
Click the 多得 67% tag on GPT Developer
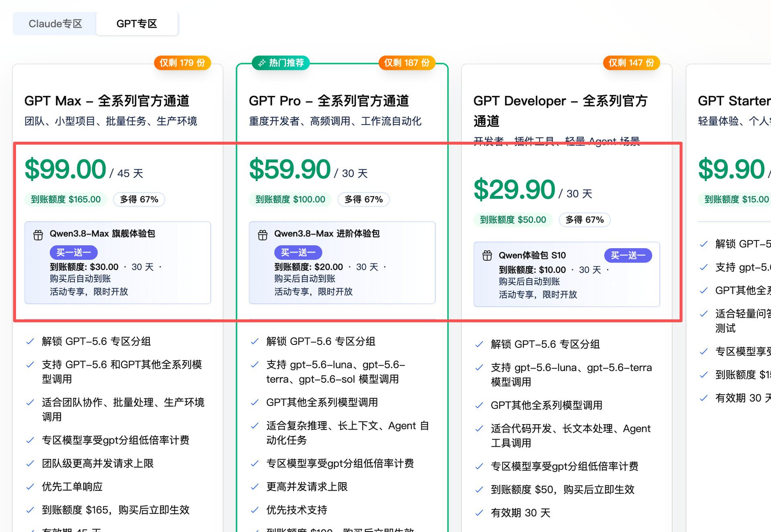(x=585, y=220)
